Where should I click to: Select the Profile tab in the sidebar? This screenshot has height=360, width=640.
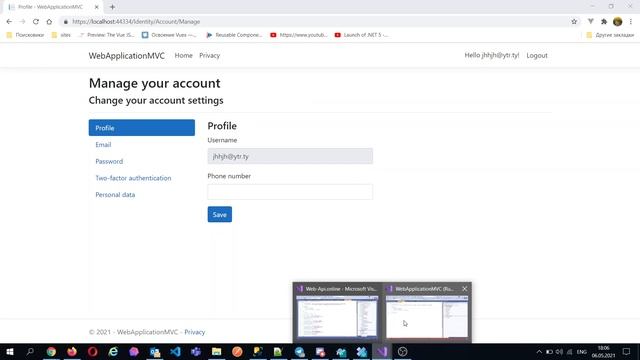[x=142, y=128]
